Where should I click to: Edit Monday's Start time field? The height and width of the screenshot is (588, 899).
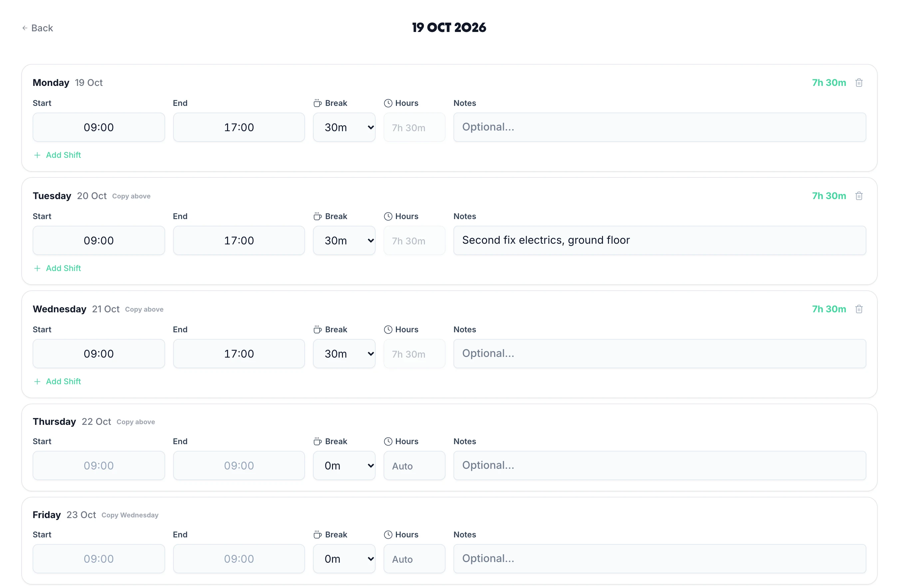coord(99,127)
